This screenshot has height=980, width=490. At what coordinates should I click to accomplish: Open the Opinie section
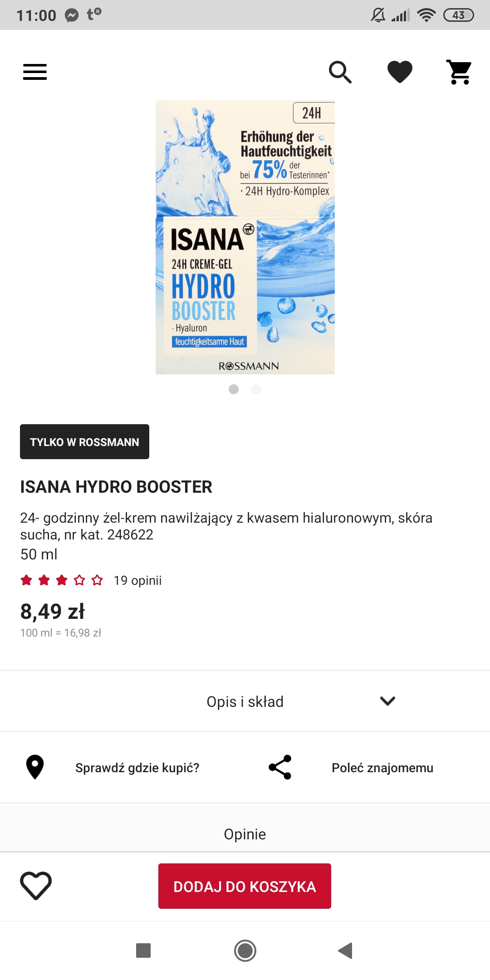[245, 834]
